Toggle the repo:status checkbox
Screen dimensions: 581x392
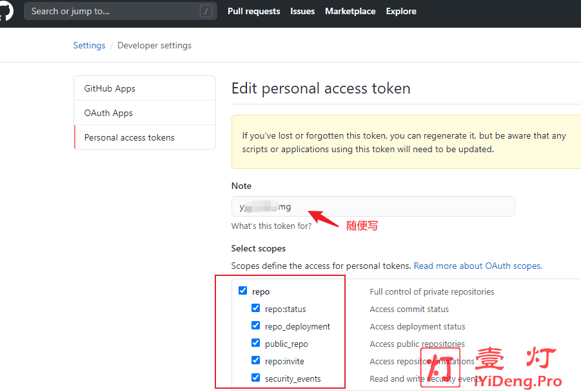point(255,308)
